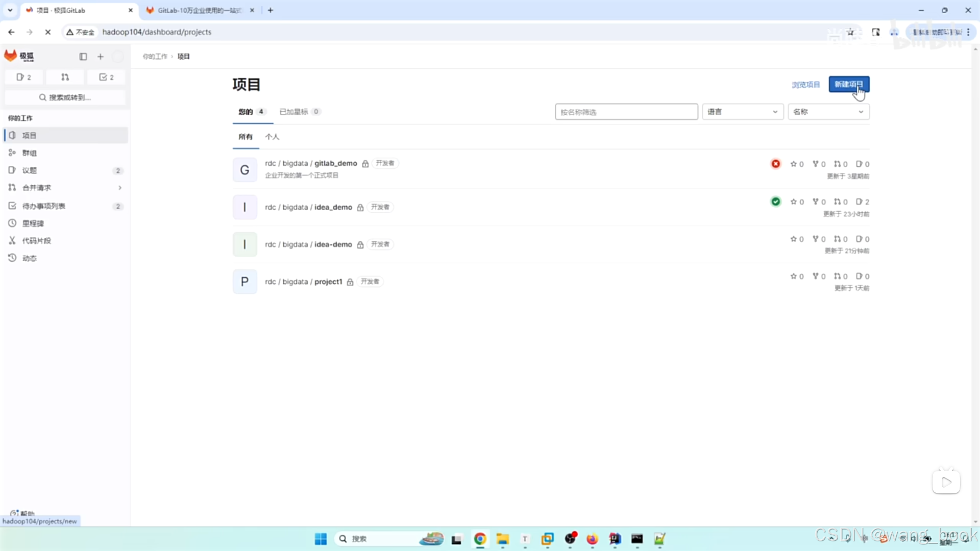Focus the 按名称筛选 filter field
The image size is (980, 551).
coord(626,112)
